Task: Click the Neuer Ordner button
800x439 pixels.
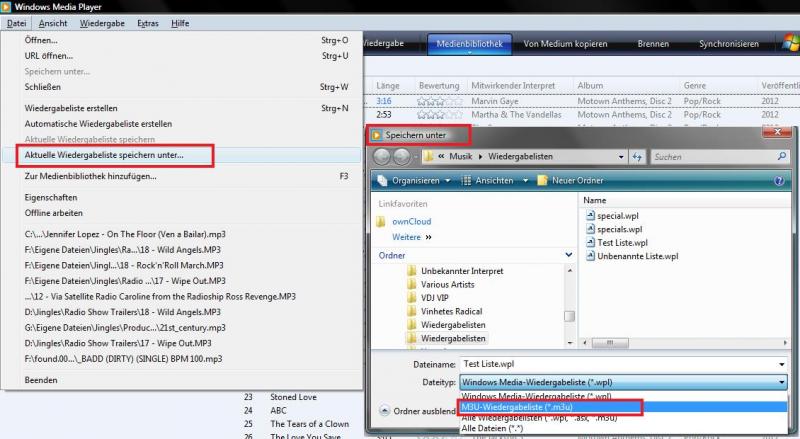Action: pyautogui.click(x=570, y=180)
